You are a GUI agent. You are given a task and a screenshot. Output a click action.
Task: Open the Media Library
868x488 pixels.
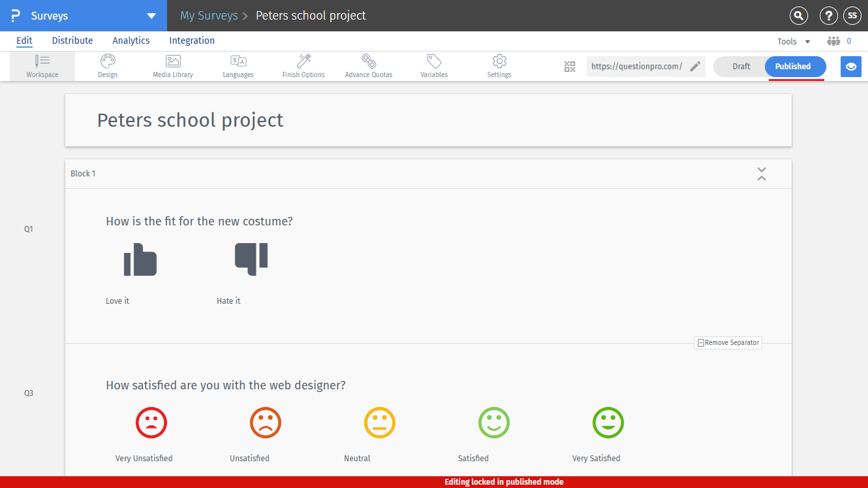coord(173,66)
